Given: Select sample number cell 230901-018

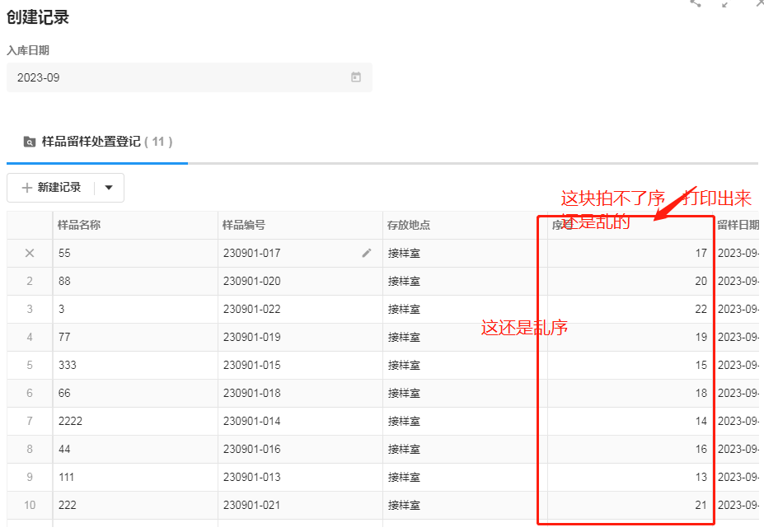Looking at the screenshot, I should tap(300, 393).
